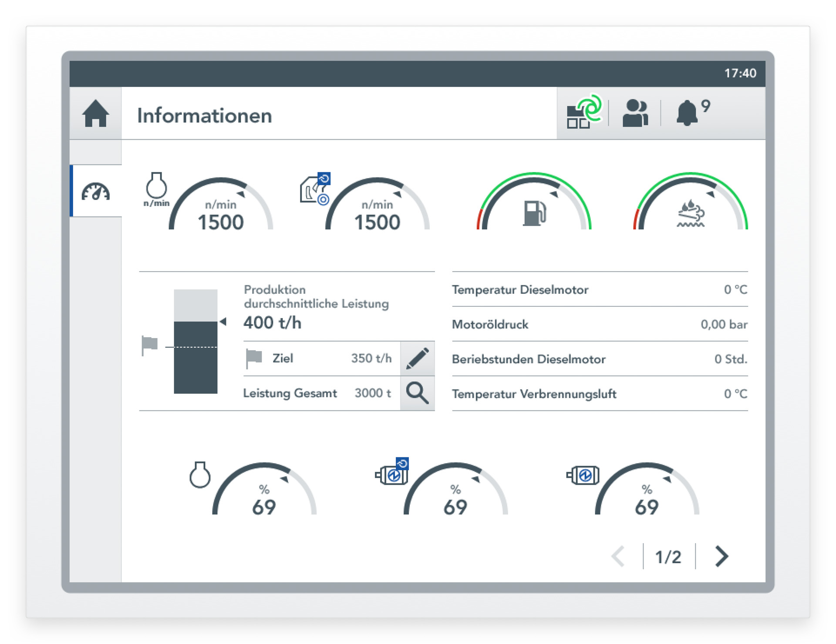Screen dimensions: 836x644
Task: Go to the home screen
Action: pyautogui.click(x=95, y=114)
